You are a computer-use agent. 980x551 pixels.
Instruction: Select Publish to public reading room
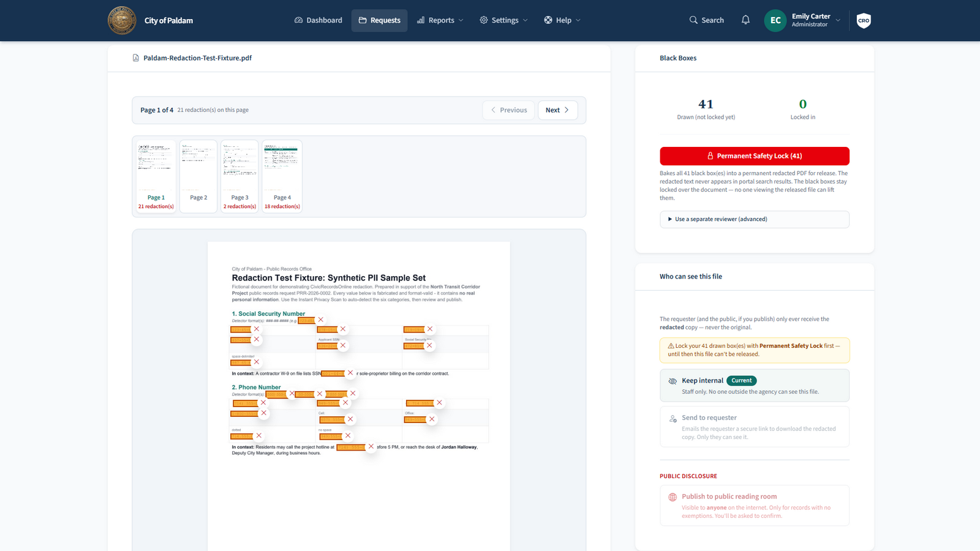755,506
